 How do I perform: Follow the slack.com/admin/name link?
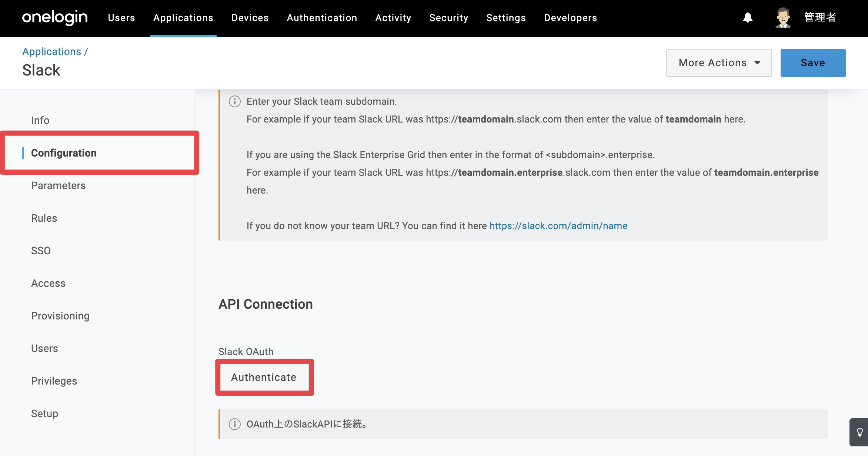(x=558, y=226)
